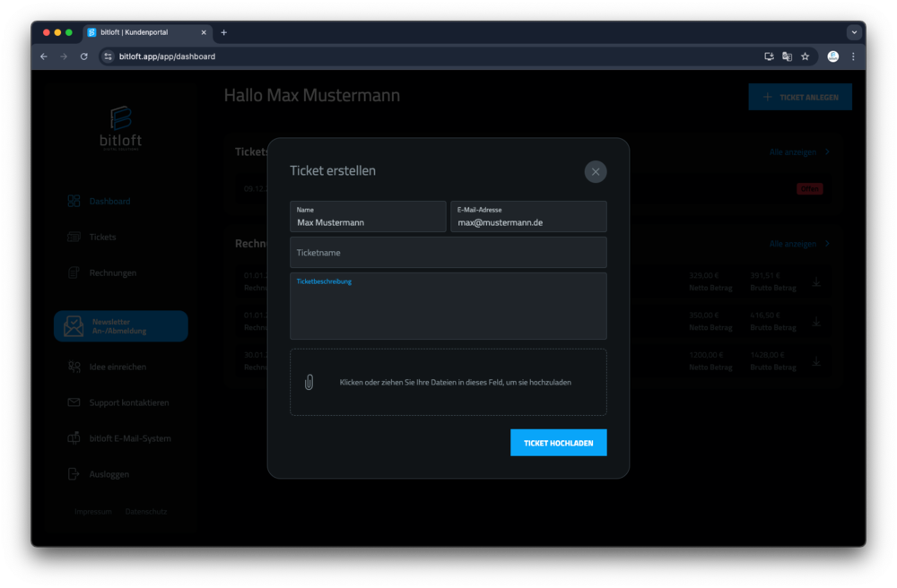
Task: Focus the Ticketname field
Action: [x=448, y=253]
